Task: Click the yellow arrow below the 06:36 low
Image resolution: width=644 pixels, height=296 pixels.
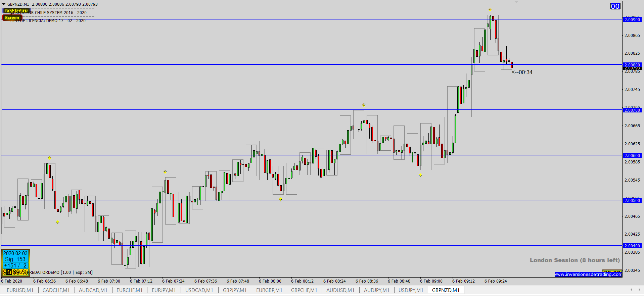Action: [57, 222]
